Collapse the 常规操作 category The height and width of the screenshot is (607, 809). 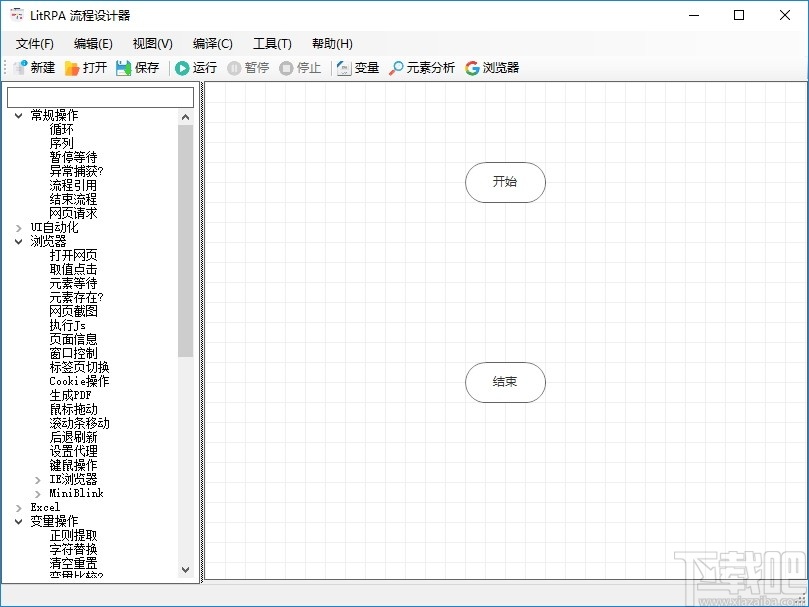[18, 115]
